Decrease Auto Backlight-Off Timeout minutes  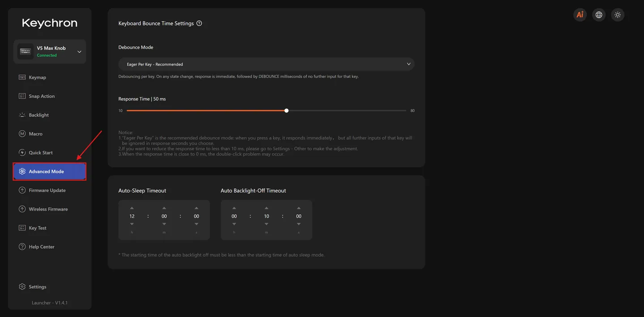pyautogui.click(x=267, y=224)
